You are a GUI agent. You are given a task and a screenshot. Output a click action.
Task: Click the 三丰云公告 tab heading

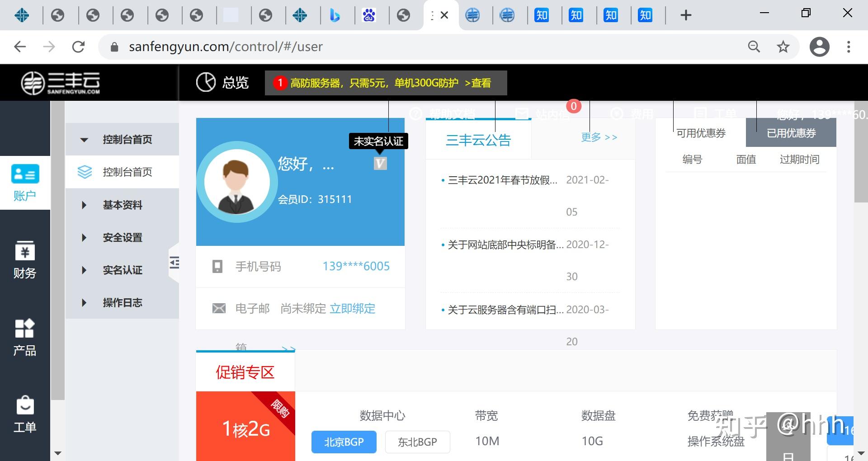(x=478, y=140)
